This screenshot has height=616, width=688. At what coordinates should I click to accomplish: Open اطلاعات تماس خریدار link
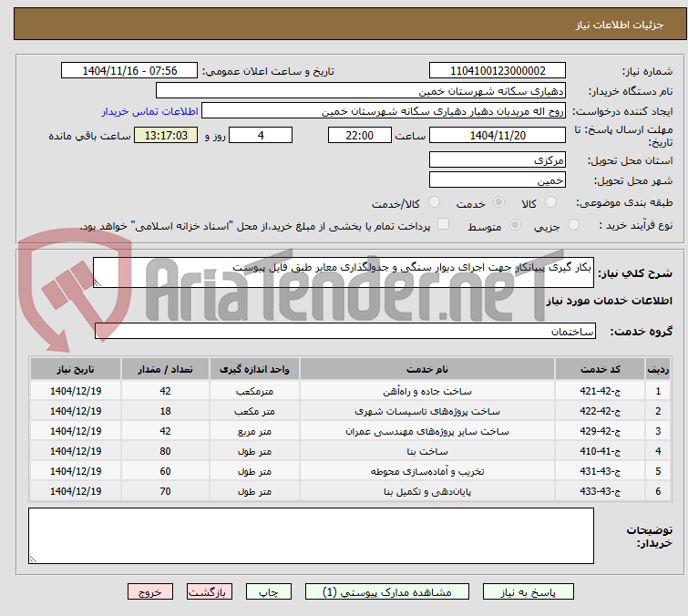tap(150, 111)
